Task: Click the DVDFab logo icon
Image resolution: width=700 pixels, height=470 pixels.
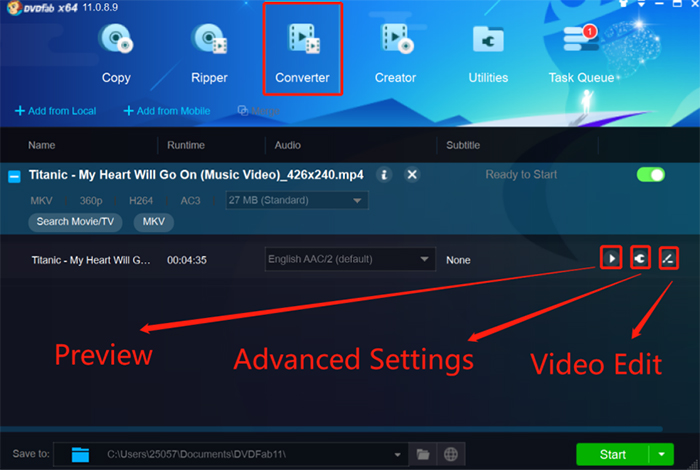Action: [14, 7]
